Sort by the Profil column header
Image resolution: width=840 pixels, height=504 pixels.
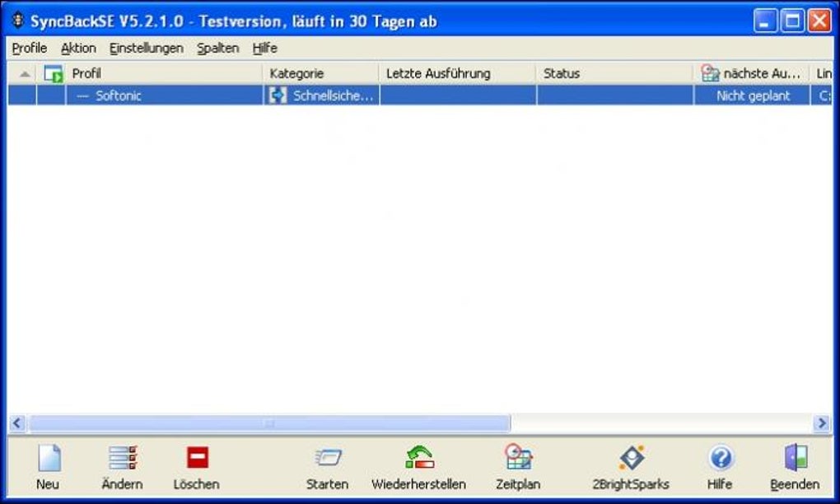click(164, 73)
